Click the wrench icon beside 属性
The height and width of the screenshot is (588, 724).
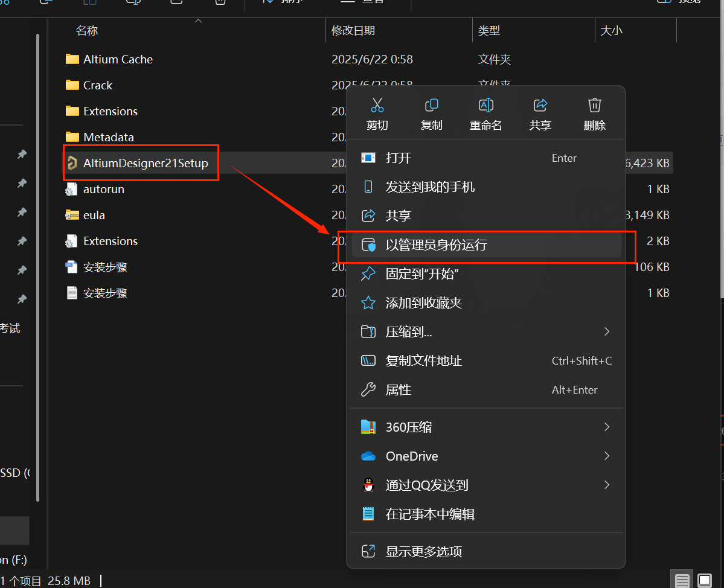tap(368, 389)
